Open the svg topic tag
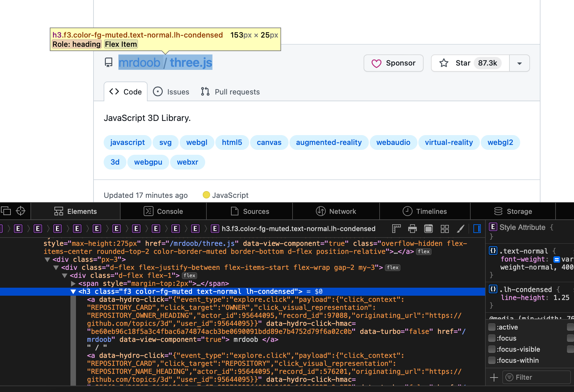574x392 pixels. 165,142
